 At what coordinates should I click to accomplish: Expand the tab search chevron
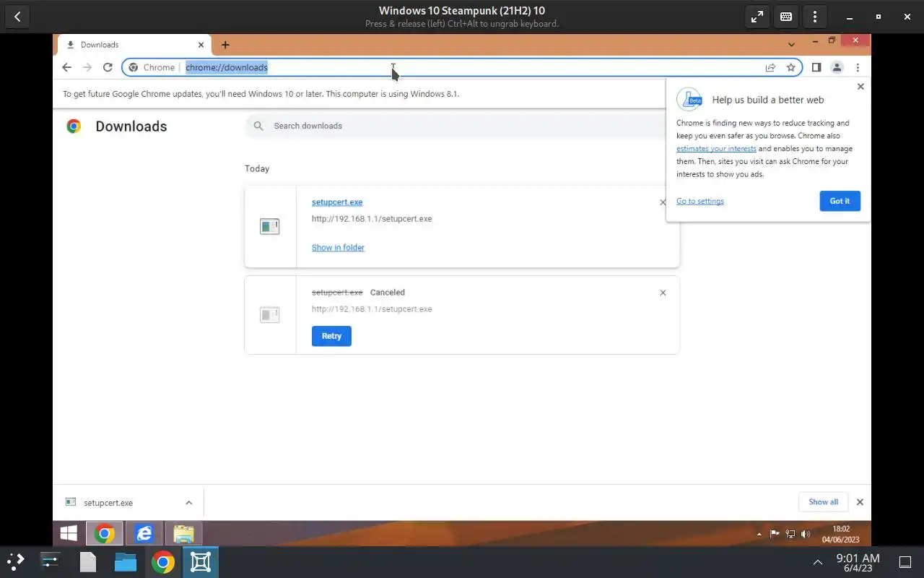tap(791, 44)
